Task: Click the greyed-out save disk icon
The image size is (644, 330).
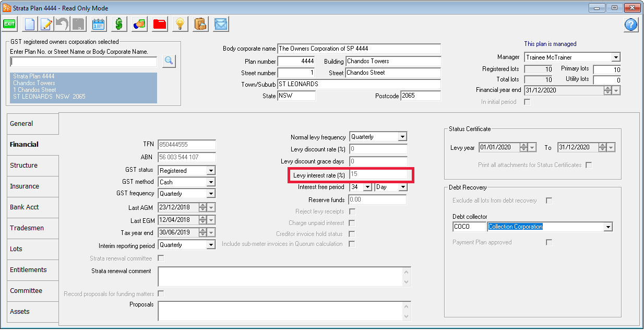Action: click(x=78, y=24)
